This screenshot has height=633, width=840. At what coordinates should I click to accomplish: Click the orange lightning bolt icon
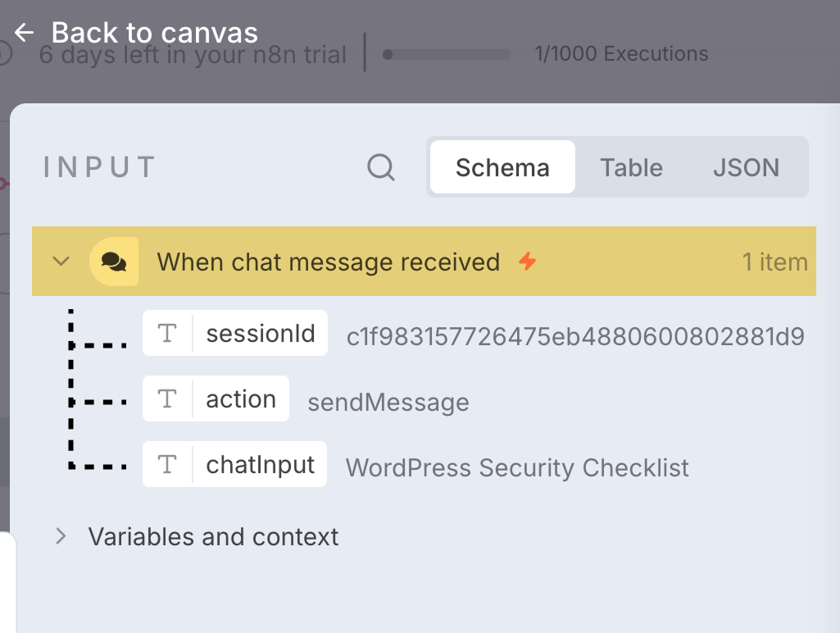[x=528, y=262]
